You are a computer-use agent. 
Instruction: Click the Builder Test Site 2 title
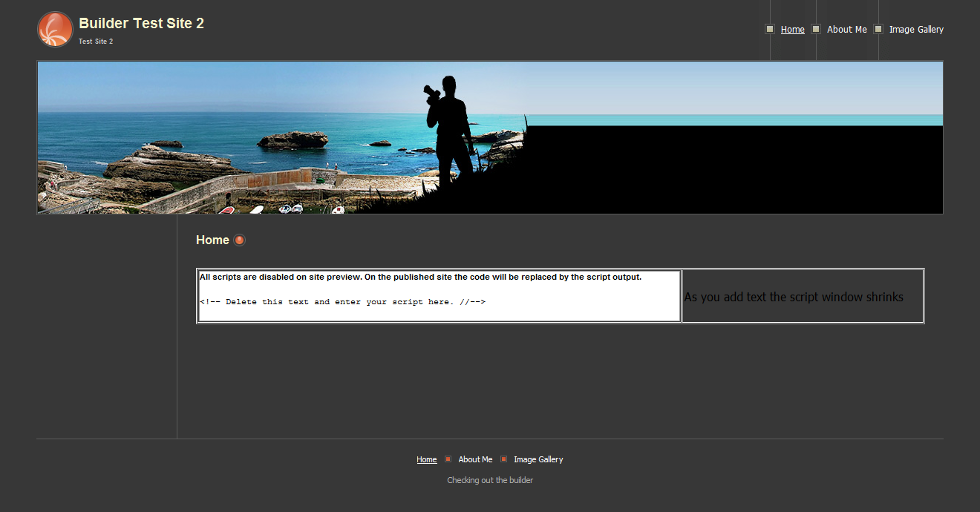click(141, 24)
